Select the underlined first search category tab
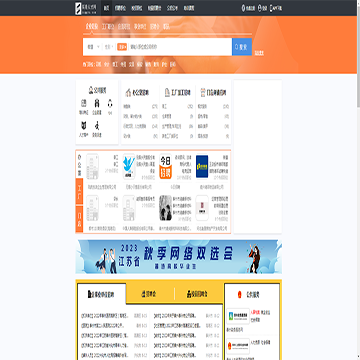The image size is (360, 360). tap(92, 27)
